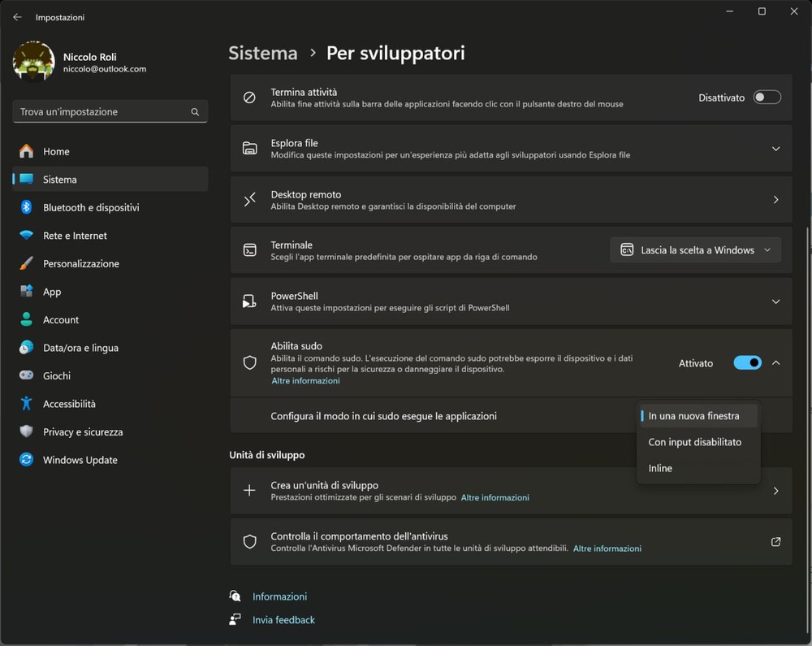Screen dimensions: 812x646
Task: Click the Giochi controller icon
Action: point(27,375)
